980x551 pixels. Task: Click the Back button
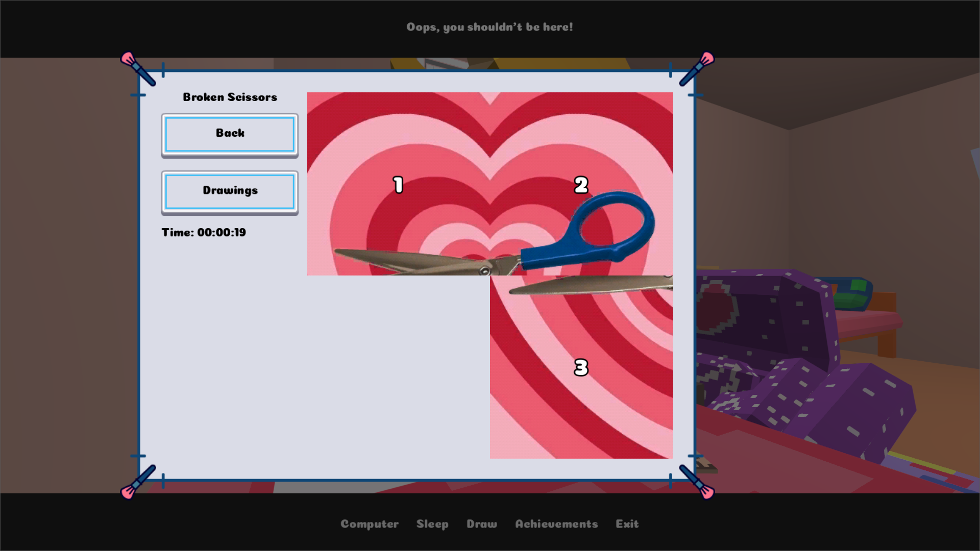coord(230,135)
